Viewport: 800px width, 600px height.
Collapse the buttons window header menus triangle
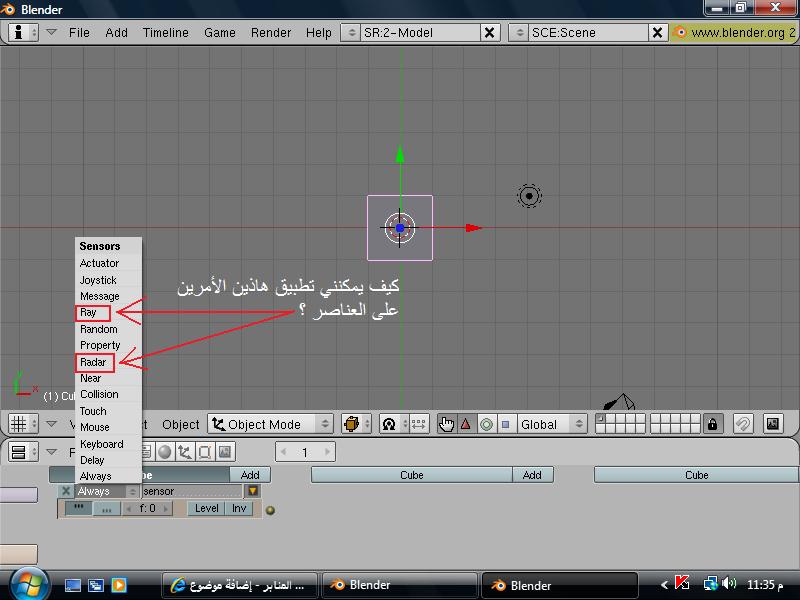click(51, 452)
